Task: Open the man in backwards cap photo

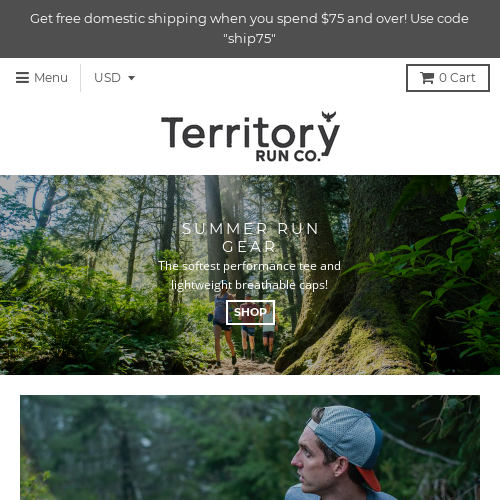Action: coord(250,448)
